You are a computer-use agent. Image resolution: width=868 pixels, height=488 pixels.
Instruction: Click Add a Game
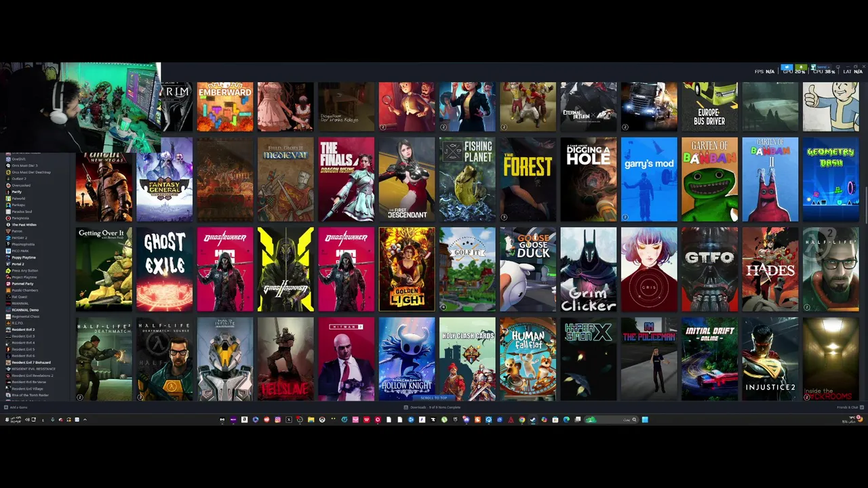coord(15,407)
